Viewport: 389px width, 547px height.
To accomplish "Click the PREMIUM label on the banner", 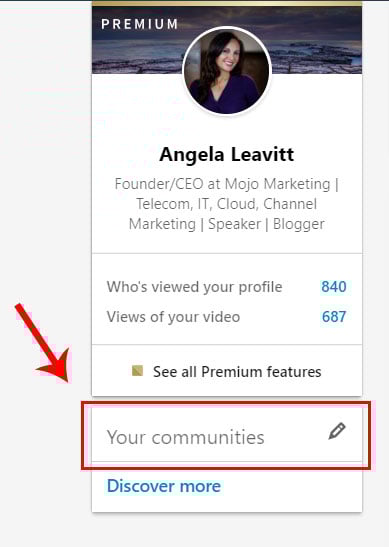I will (140, 24).
